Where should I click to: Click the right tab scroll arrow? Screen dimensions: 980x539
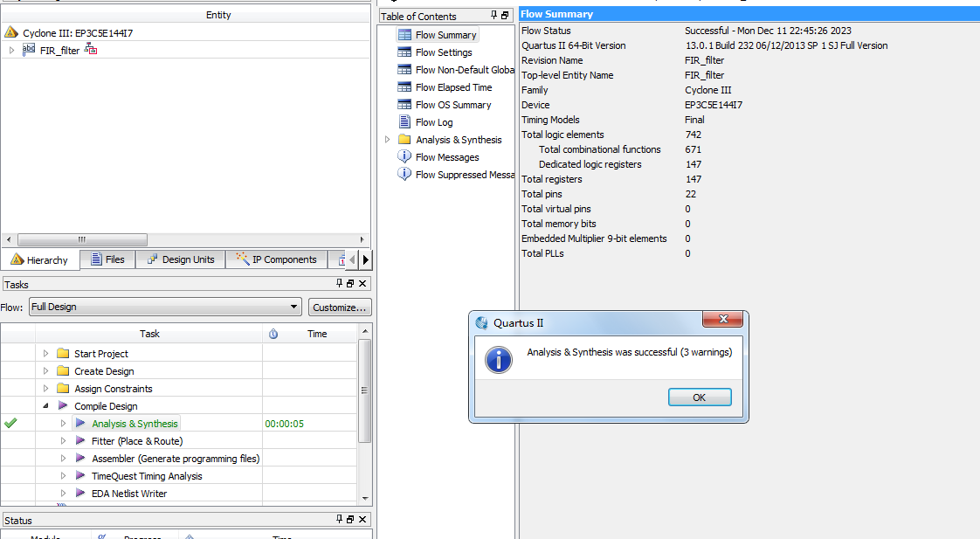pyautogui.click(x=366, y=259)
